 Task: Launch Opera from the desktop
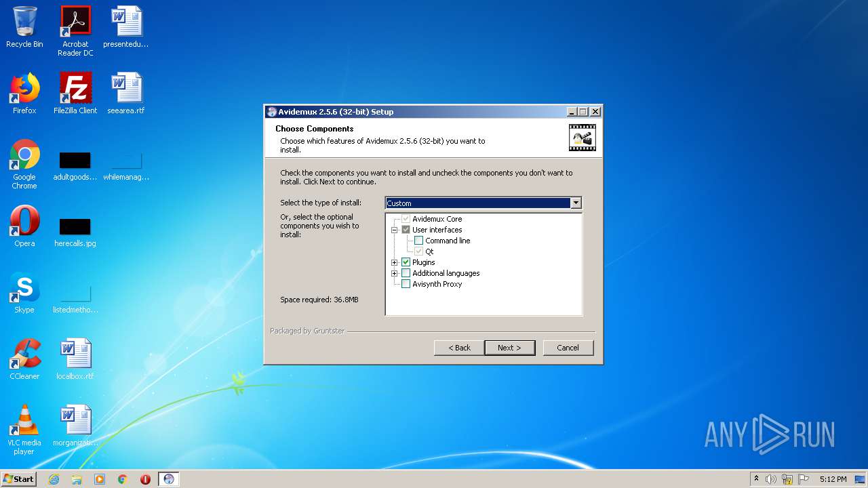(x=24, y=226)
